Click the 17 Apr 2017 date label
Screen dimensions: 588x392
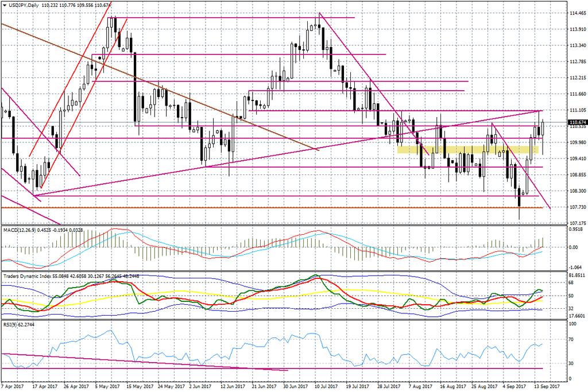(45, 386)
